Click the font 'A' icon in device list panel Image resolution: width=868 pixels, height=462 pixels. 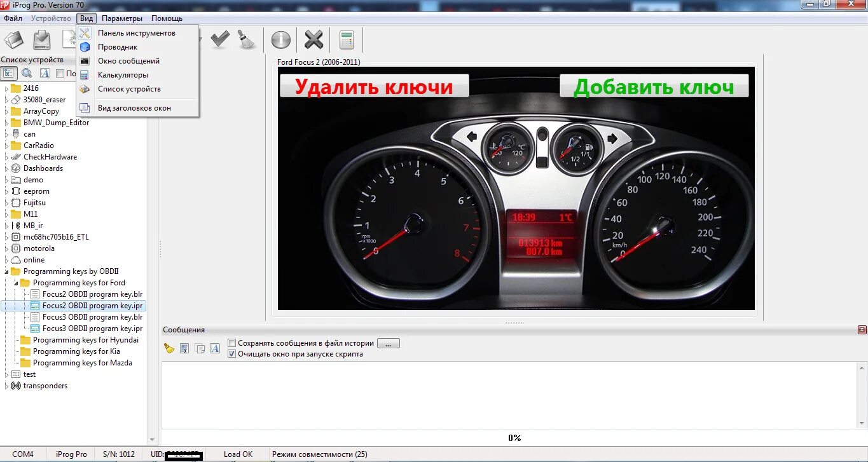pyautogui.click(x=45, y=73)
